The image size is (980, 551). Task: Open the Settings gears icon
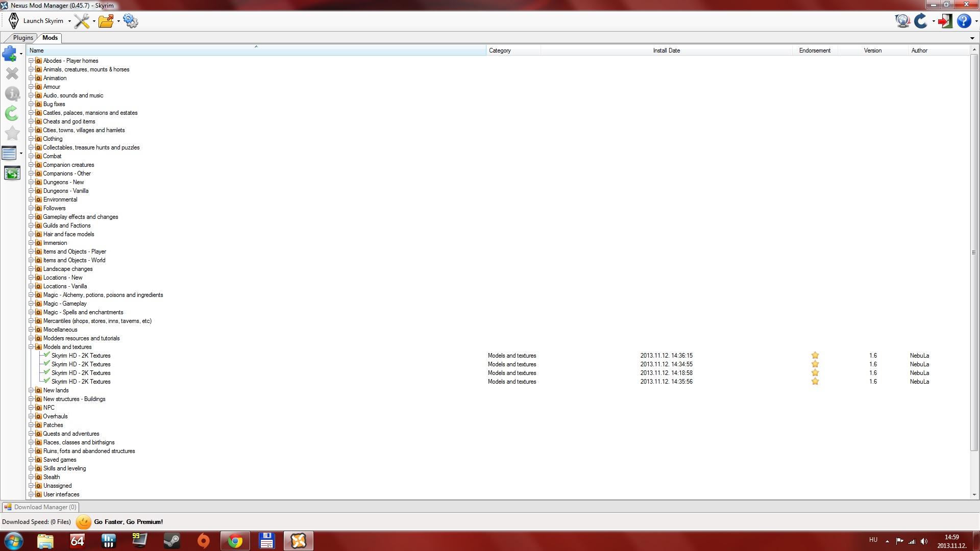coord(131,21)
